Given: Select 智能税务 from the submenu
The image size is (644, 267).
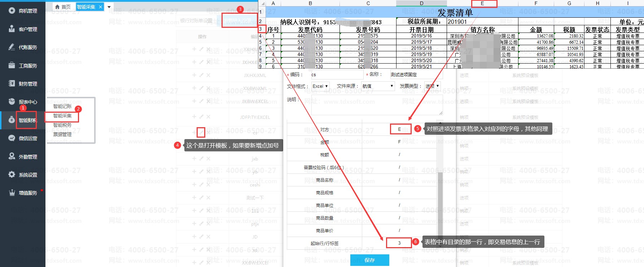Looking at the screenshot, I should point(62,125).
